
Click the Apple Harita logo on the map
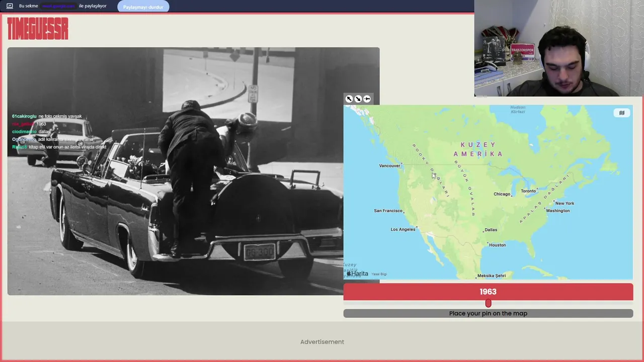pyautogui.click(x=358, y=274)
